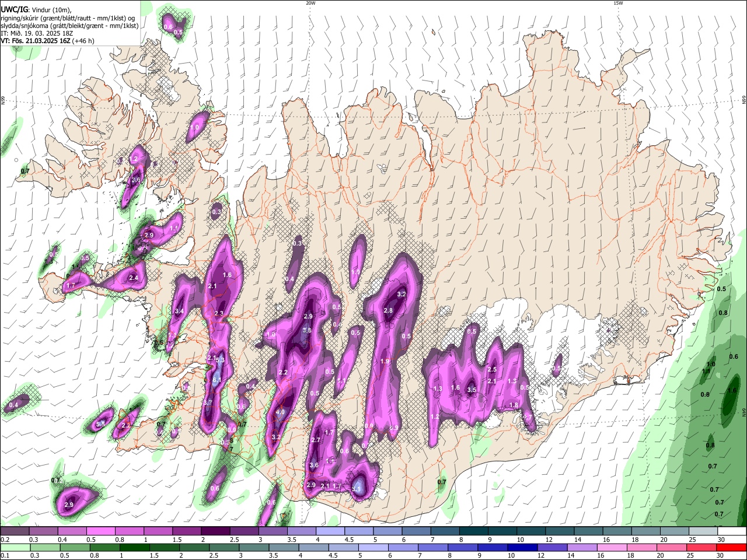The height and width of the screenshot is (560, 747).
Task: Click the "3.6" precipitation value on the map
Action: [314, 466]
